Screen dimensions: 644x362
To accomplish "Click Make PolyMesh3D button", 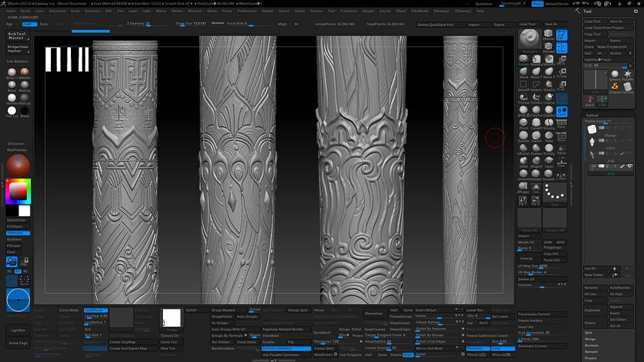I will (614, 47).
